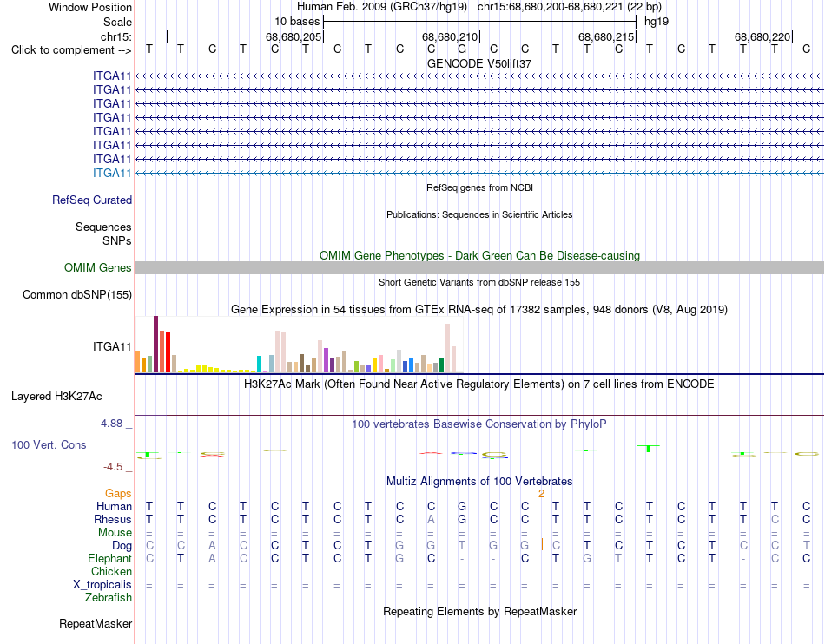Click the bright red GTEx expression bar
Image resolution: width=825 pixels, height=644 pixels.
point(168,352)
